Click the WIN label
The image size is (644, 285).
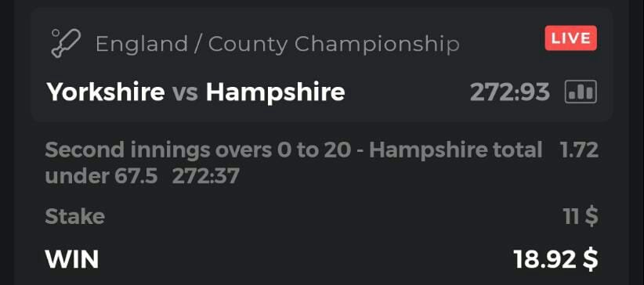[72, 259]
